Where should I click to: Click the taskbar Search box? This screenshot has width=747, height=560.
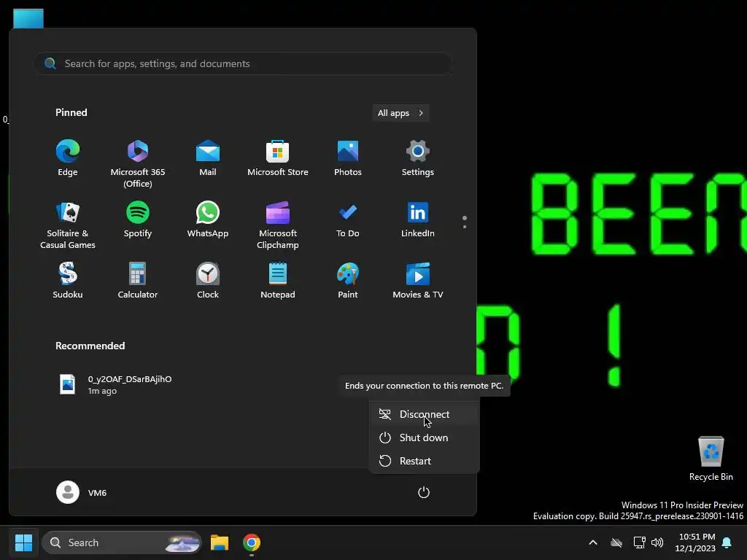[122, 542]
